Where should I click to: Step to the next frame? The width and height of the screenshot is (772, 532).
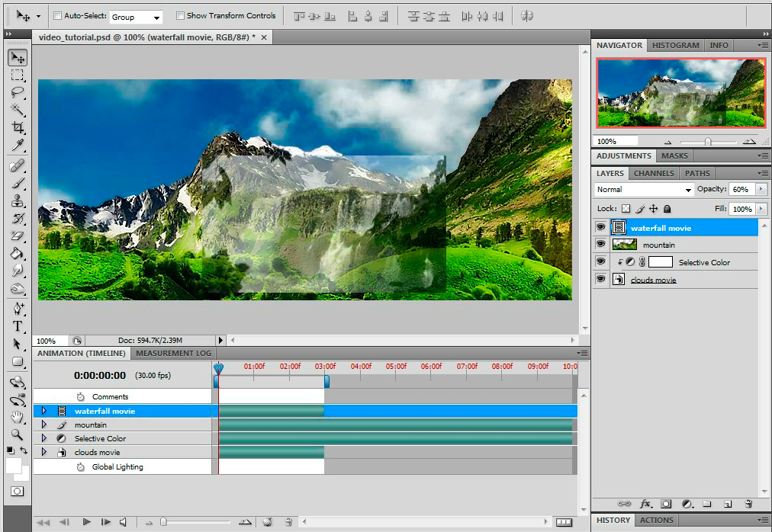tap(105, 521)
